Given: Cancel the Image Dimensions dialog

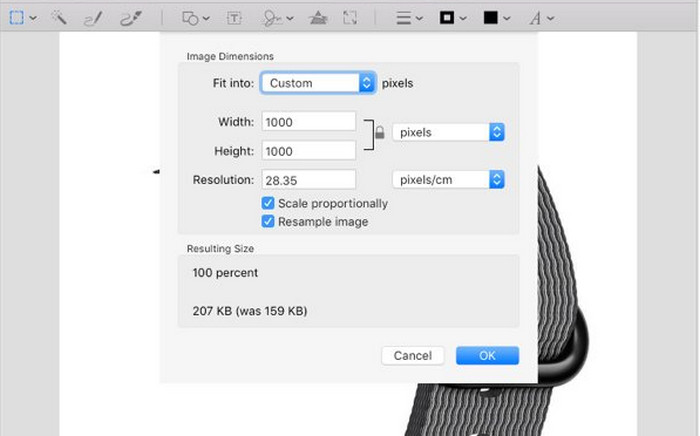Looking at the screenshot, I should [x=413, y=355].
